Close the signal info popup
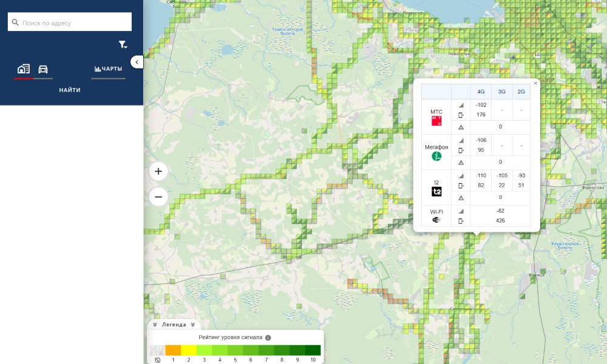 pyautogui.click(x=535, y=83)
